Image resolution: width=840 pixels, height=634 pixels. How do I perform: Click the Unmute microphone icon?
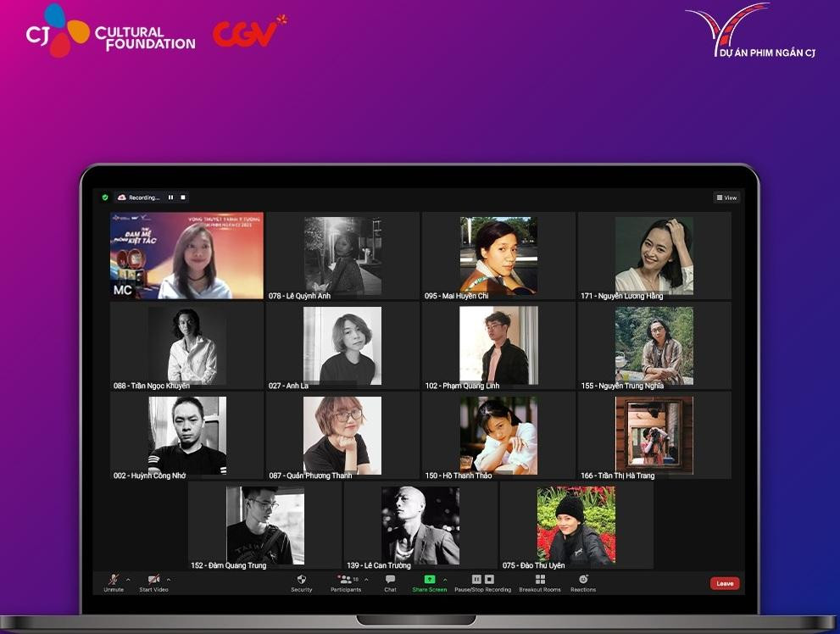point(114,580)
